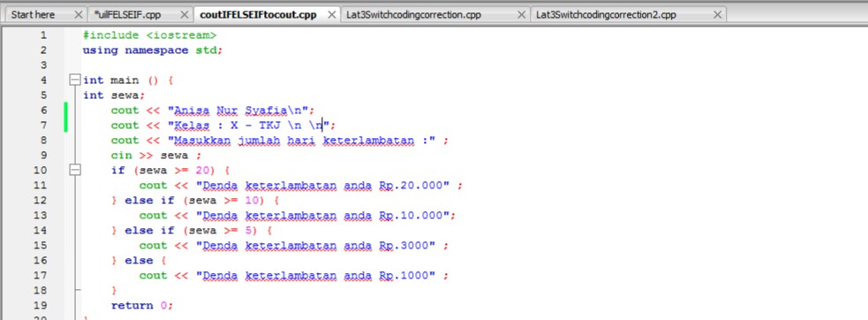Viewport: 868px width, 320px height.
Task: Click the else keyword on line 16
Action: point(139,260)
